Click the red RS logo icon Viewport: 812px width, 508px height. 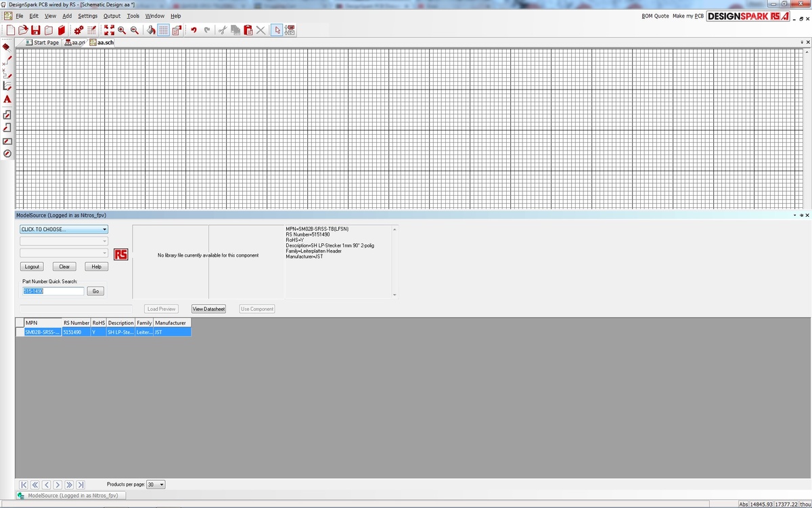[x=121, y=255]
